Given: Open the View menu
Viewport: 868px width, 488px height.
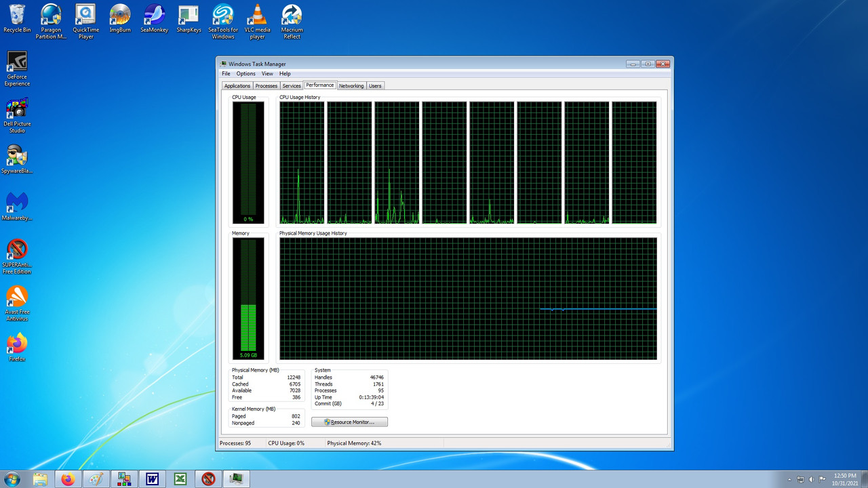Looking at the screenshot, I should coord(267,74).
